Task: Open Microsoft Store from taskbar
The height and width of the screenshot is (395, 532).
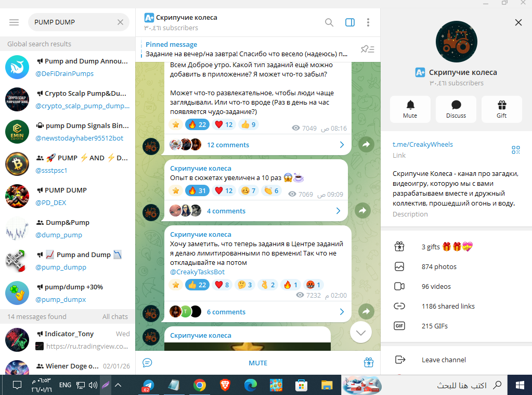Action: pos(301,385)
